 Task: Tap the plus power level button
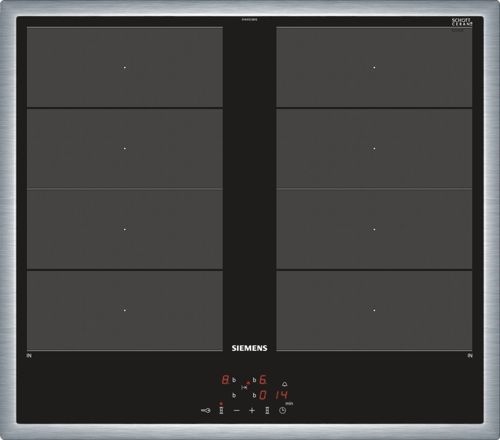pos(252,411)
